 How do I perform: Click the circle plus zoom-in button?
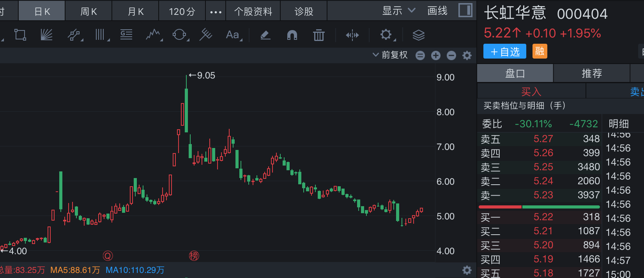pos(436,55)
